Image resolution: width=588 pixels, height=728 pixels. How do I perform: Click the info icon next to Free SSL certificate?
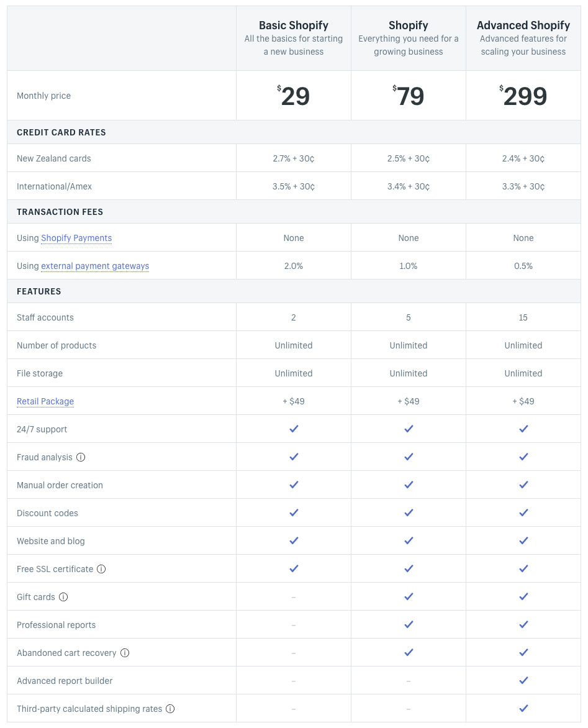pos(101,569)
